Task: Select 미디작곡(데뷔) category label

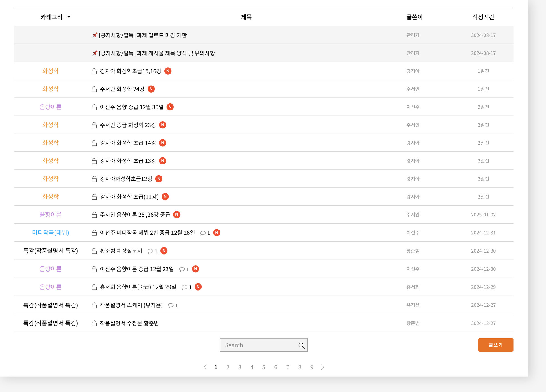Action: 51,233
